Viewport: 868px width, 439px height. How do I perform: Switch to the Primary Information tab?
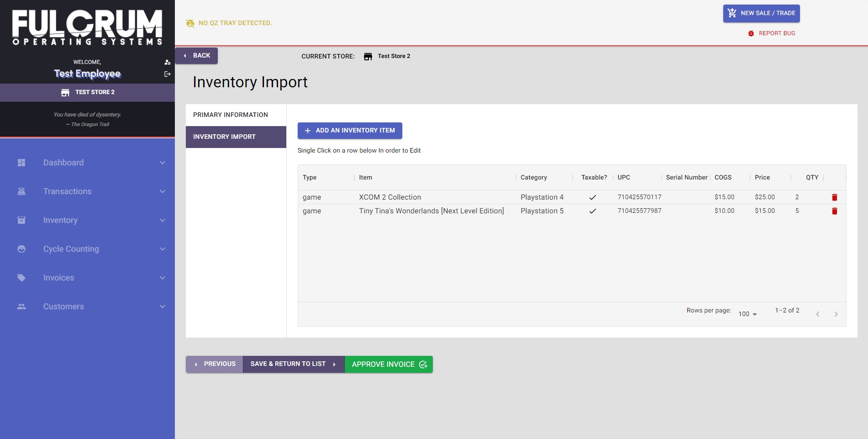point(230,115)
